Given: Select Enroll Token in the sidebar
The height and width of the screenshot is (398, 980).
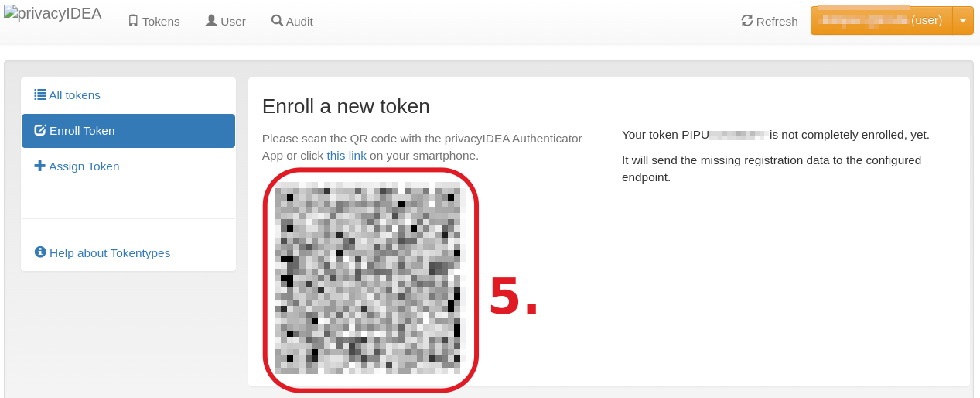Looking at the screenshot, I should 82,131.
